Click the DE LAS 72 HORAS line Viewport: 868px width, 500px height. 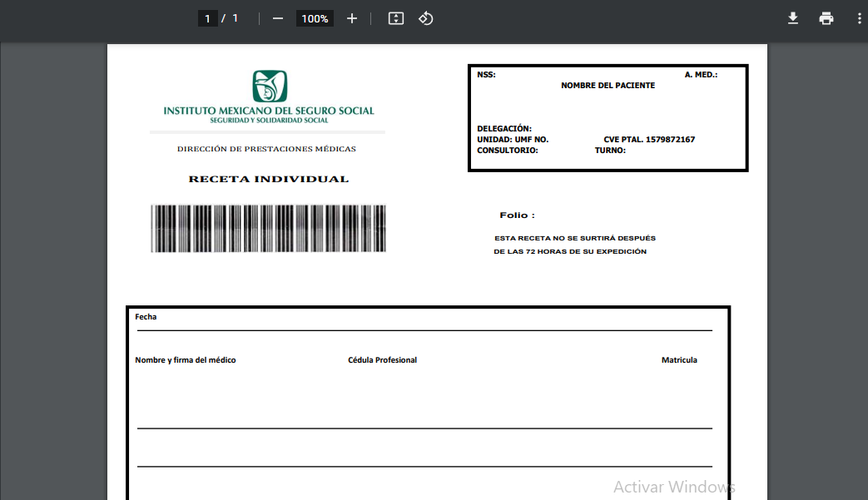pos(569,251)
